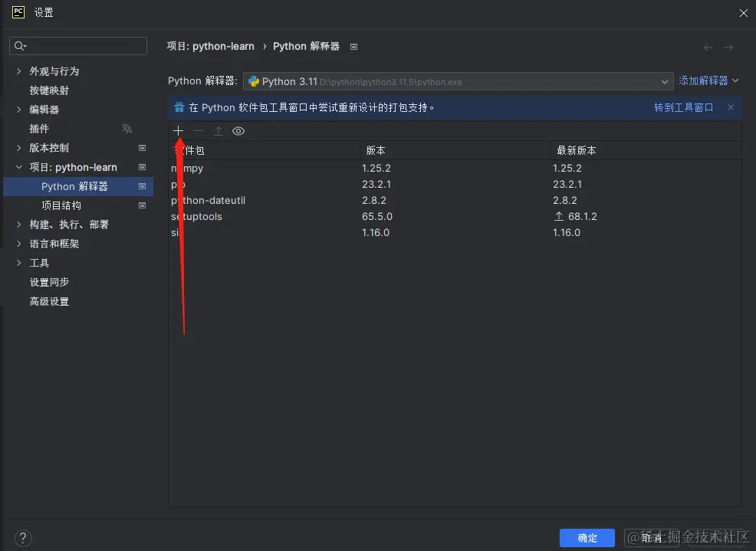This screenshot has height=551, width=756.
Task: Click the Python logo in interpreter field
Action: point(254,81)
